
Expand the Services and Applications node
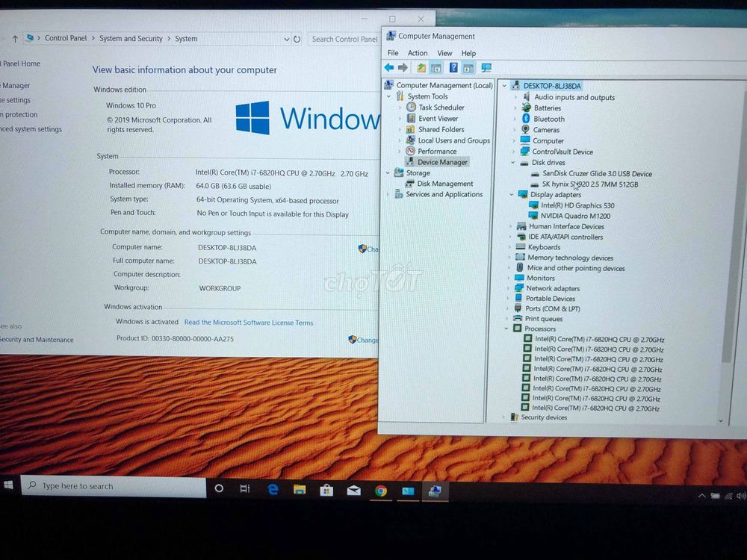point(387,194)
